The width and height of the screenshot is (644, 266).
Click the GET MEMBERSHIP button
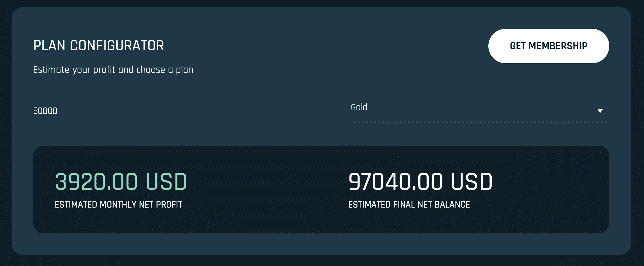point(549,46)
